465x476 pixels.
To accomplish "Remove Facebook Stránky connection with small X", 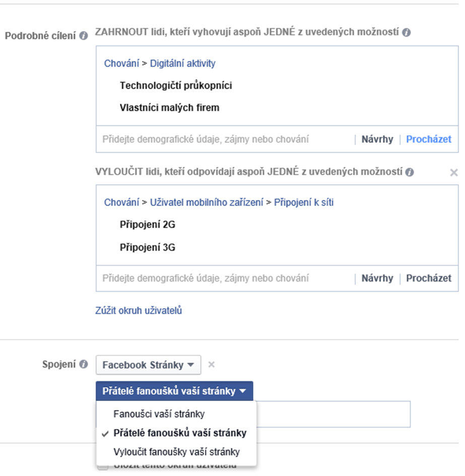I will coord(212,364).
